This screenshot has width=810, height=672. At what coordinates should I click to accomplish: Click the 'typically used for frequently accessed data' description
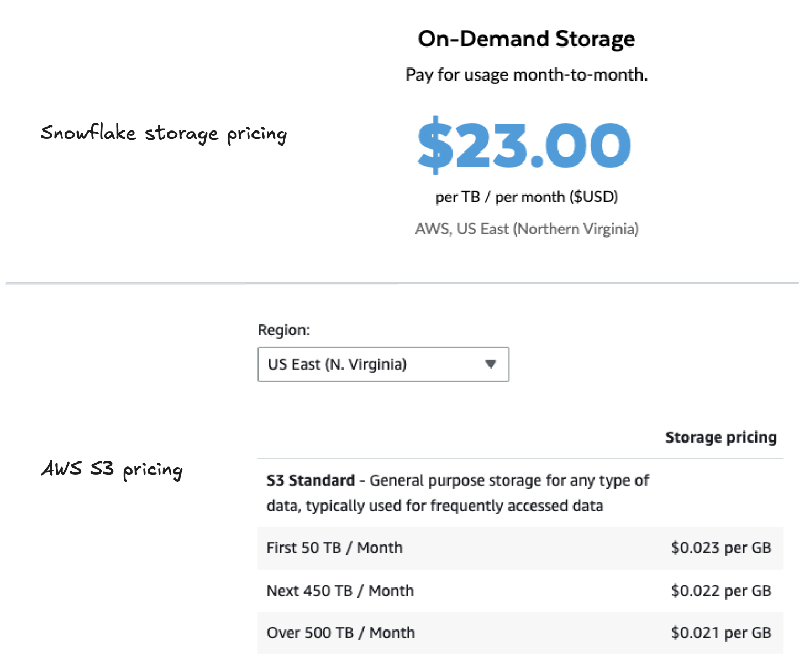[455, 506]
